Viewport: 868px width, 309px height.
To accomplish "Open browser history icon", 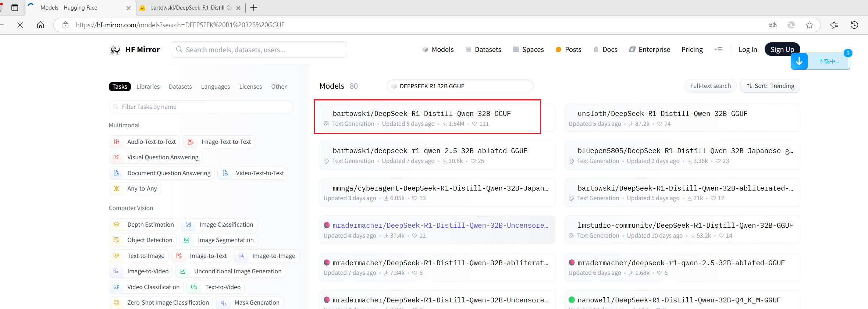I will click(x=854, y=25).
